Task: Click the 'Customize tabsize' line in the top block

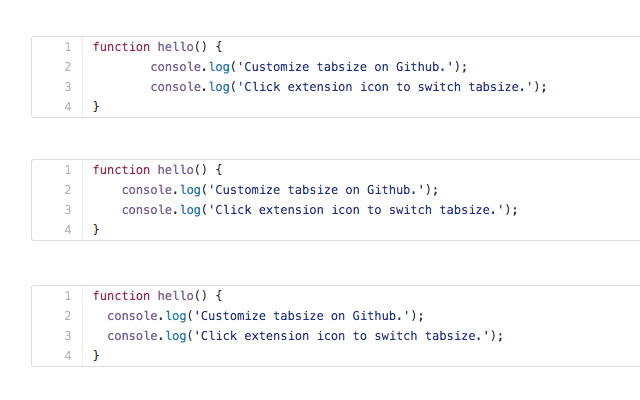Action: point(309,67)
